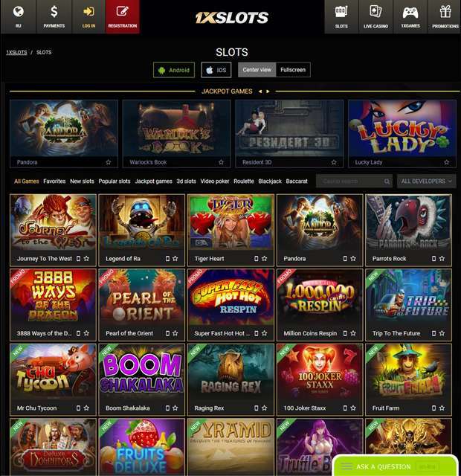Expand the All Developers dropdown
Viewport: 461px width, 476px height.
426,181
